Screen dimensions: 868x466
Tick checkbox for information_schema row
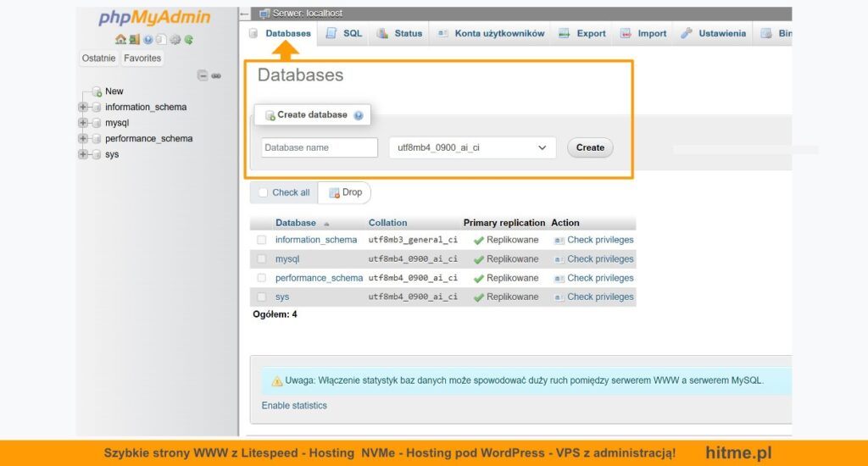(261, 240)
